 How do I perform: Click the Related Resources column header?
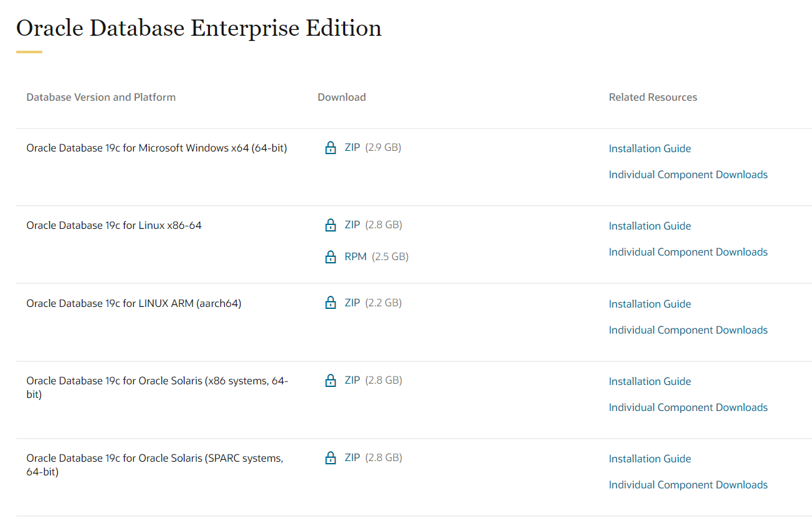[x=653, y=97]
